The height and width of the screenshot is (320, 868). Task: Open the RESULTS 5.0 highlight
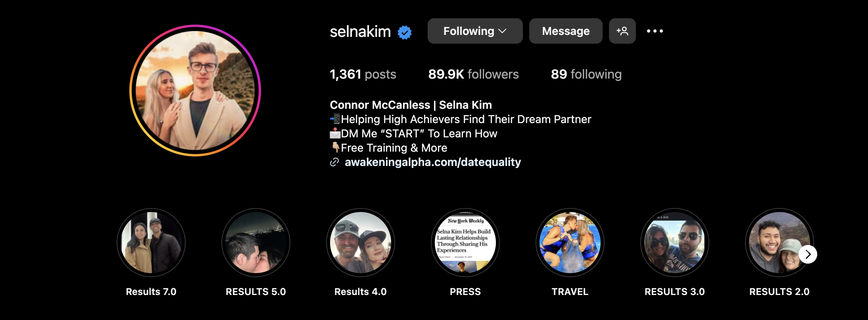tap(256, 243)
